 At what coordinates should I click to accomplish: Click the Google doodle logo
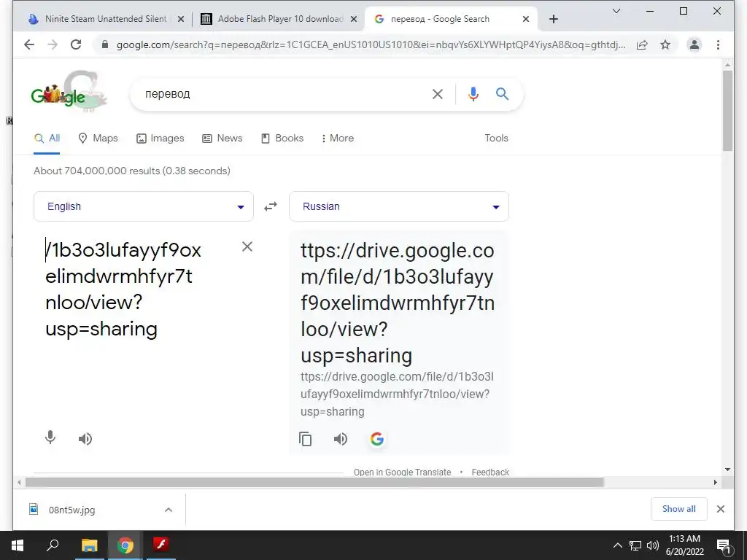coord(68,92)
